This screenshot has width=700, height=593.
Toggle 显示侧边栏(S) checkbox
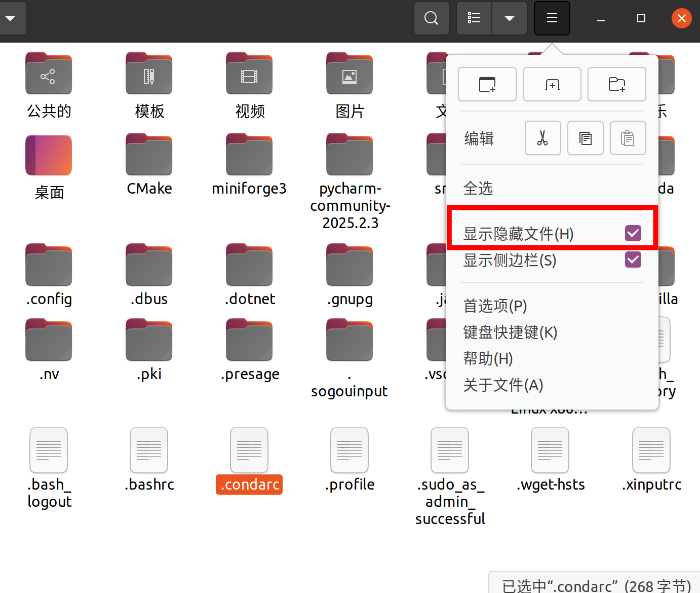click(x=633, y=260)
